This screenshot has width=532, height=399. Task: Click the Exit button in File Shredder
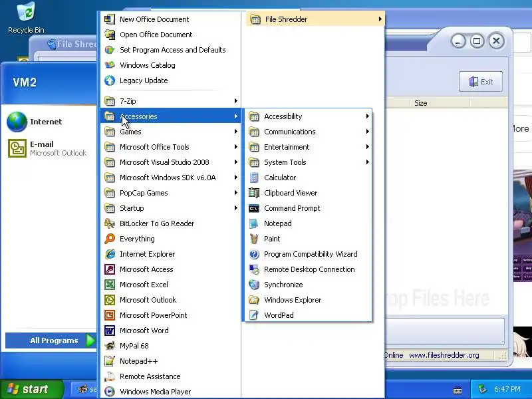(x=480, y=81)
